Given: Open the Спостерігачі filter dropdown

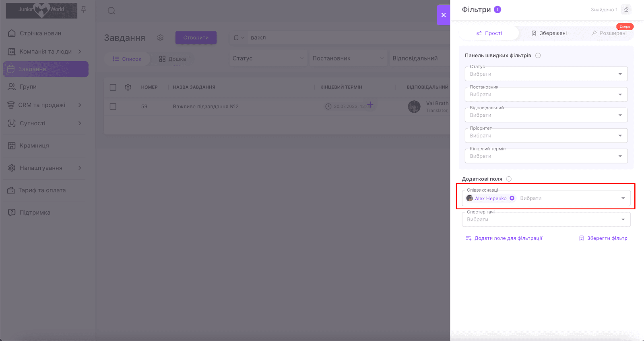Looking at the screenshot, I should coord(546,219).
